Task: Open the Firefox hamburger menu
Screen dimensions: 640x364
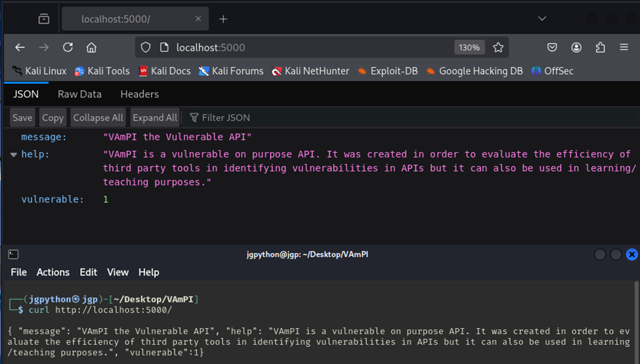Action: [x=624, y=47]
